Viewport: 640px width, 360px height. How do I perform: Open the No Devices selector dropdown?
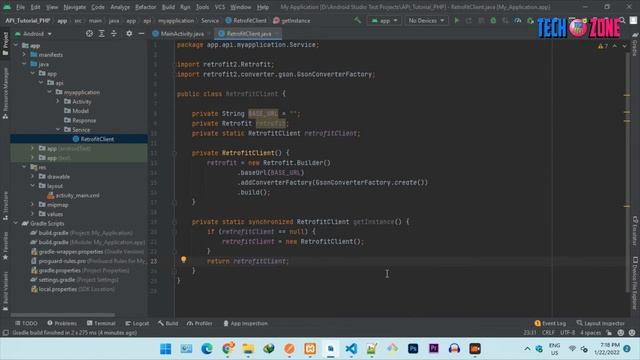tap(426, 20)
